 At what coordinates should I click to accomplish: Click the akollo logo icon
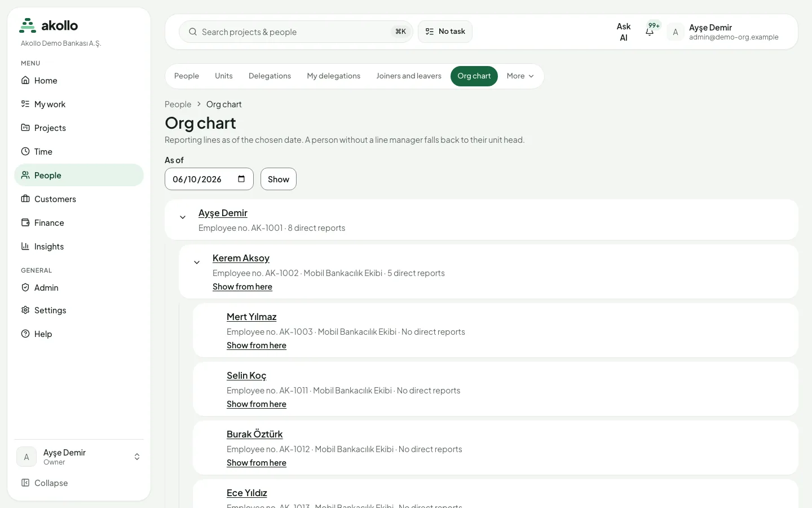(x=28, y=25)
